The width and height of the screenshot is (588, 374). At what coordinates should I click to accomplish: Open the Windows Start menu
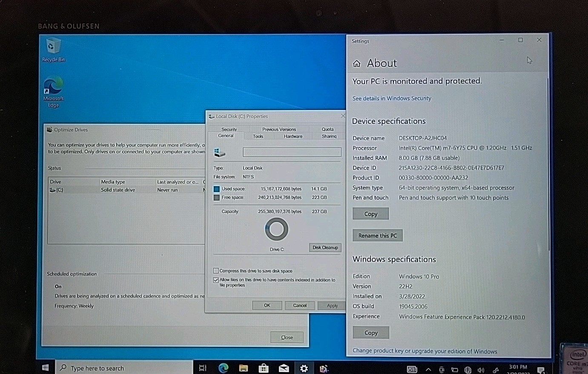46,368
